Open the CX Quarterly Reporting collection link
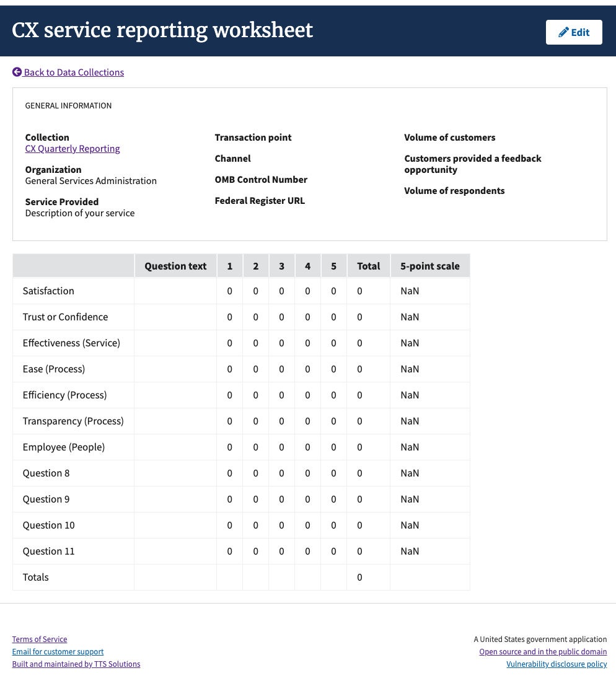The height and width of the screenshot is (686, 616). 72,149
